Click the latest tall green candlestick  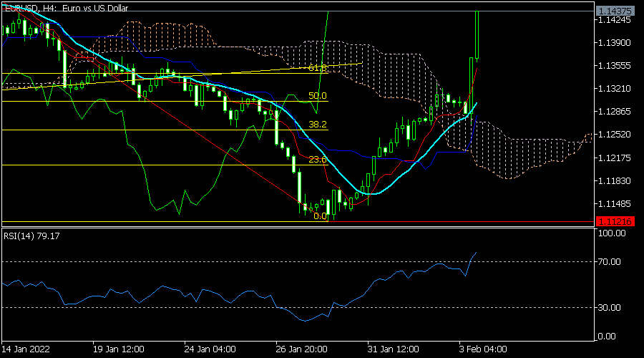pyautogui.click(x=477, y=35)
